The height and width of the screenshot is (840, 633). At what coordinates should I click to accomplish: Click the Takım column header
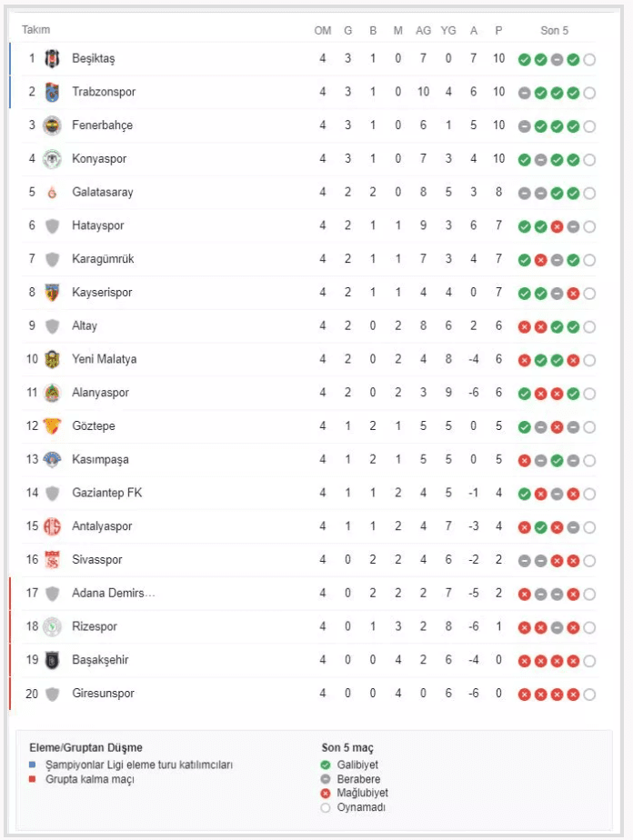click(35, 30)
